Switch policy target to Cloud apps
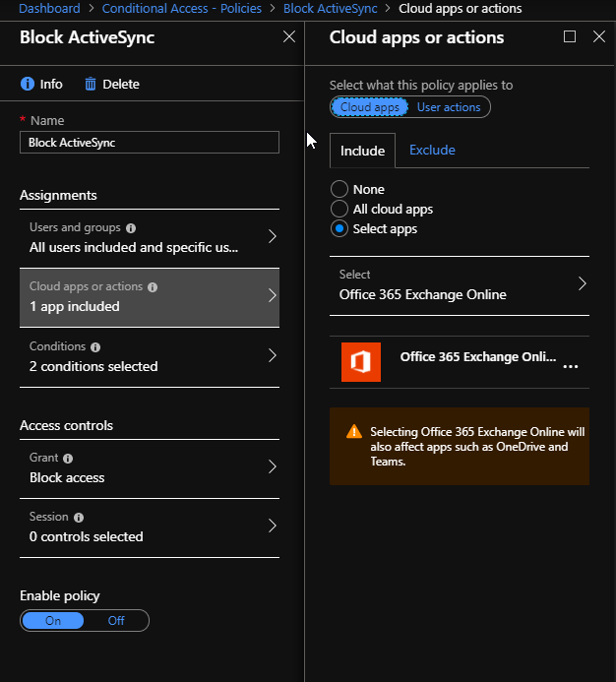Screen dimensions: 616x682 [x=369, y=107]
